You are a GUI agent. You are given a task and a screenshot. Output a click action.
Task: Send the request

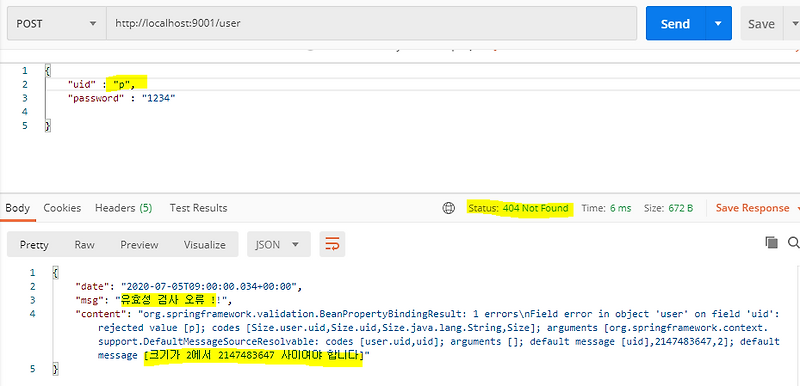point(676,23)
